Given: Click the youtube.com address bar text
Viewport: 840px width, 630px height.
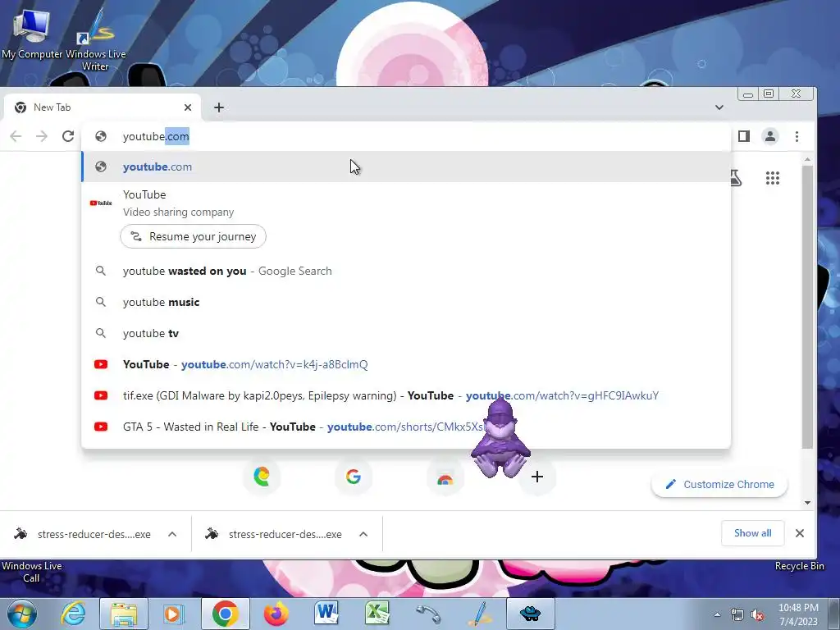Looking at the screenshot, I should coord(156,136).
